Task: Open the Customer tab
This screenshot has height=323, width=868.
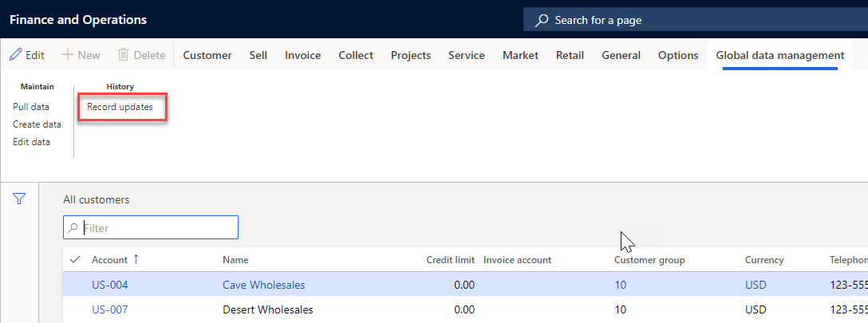Action: pos(207,55)
